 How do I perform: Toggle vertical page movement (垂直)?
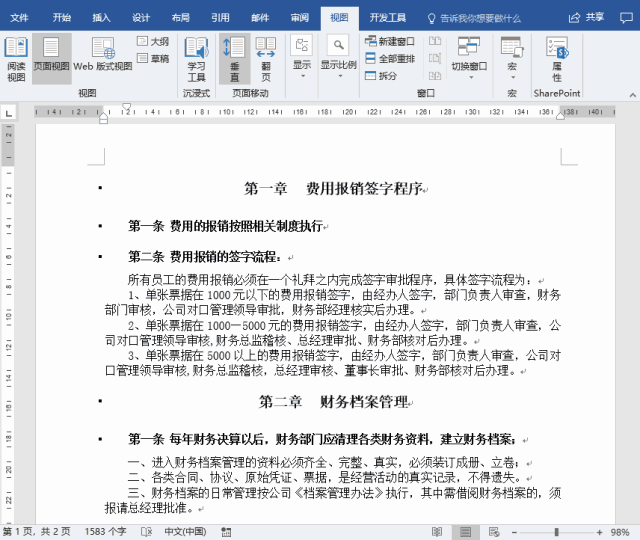(234, 60)
